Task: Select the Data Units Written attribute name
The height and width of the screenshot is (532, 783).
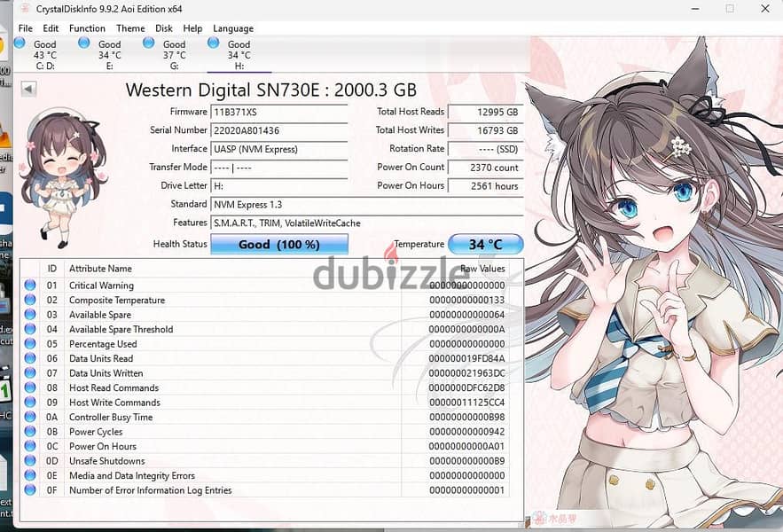Action: pos(106,373)
